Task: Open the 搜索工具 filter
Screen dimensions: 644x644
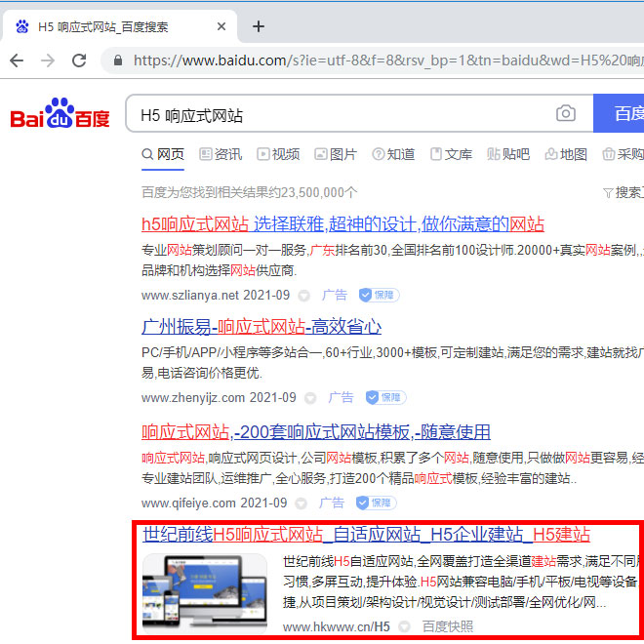Action: click(x=624, y=192)
